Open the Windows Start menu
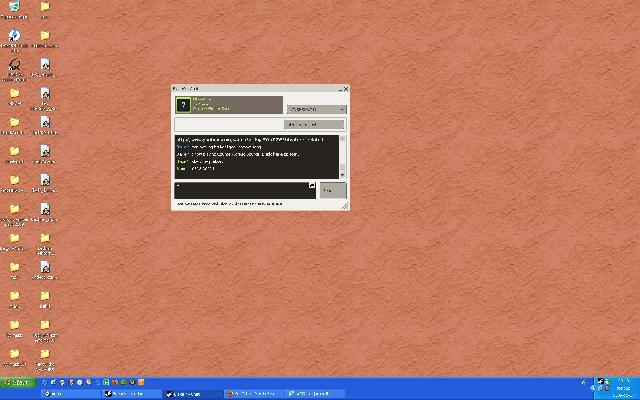This screenshot has width=640, height=400. click(18, 382)
